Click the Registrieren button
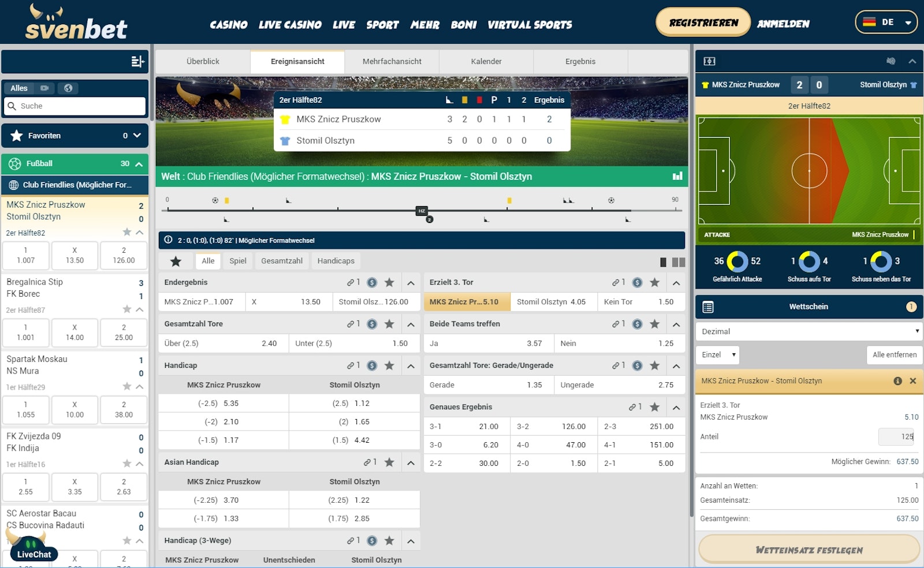The image size is (924, 568). [x=703, y=21]
